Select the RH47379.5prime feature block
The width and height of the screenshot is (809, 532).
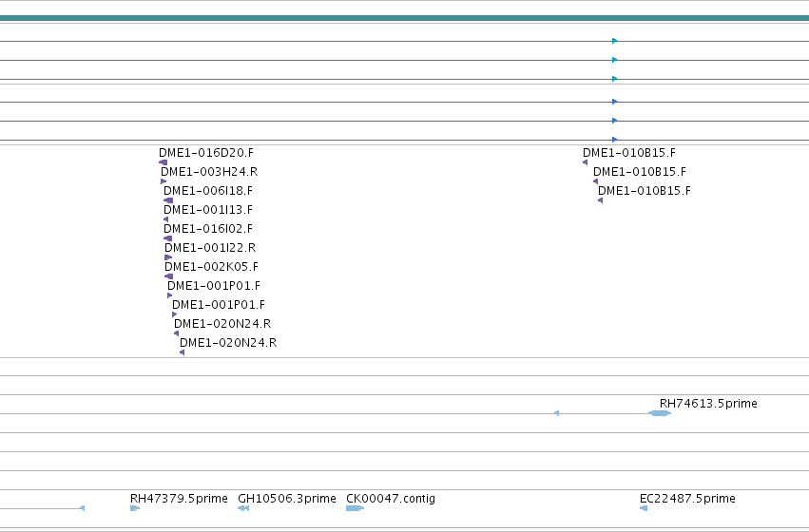pos(135,508)
